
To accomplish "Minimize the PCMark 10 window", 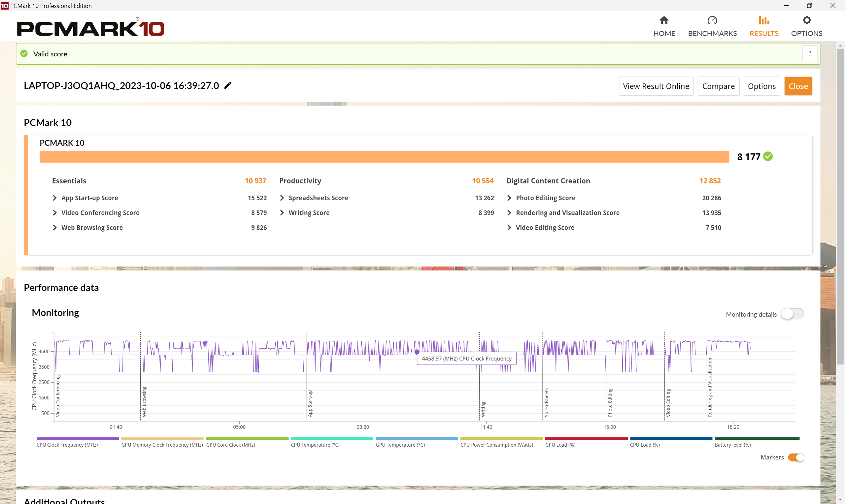I will tap(787, 5).
